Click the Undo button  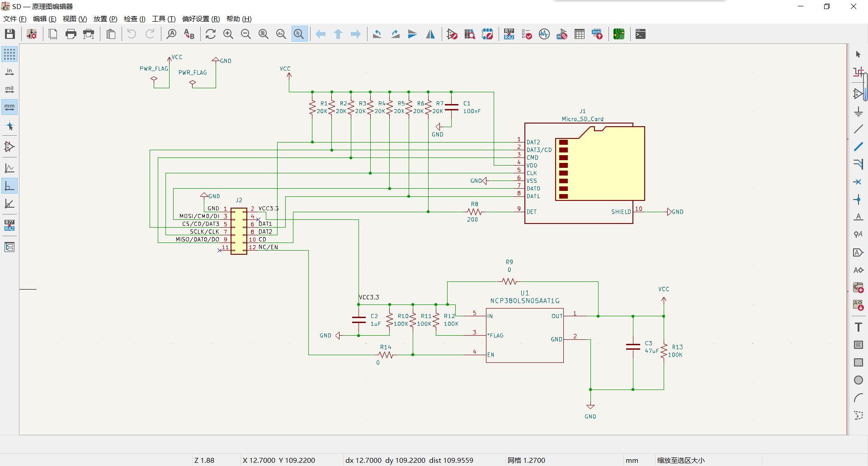(x=132, y=34)
